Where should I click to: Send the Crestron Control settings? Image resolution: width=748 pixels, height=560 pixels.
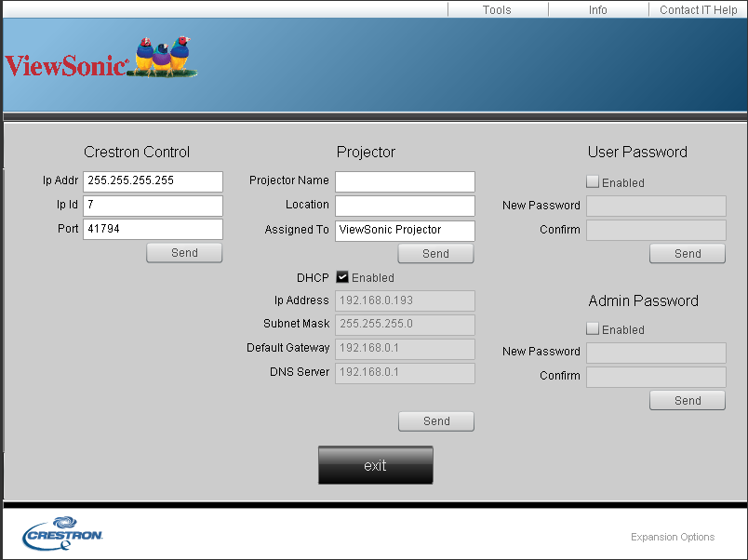pos(184,253)
